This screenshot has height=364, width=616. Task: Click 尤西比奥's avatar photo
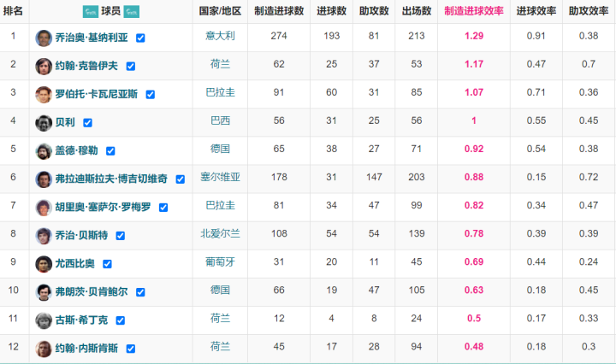click(44, 264)
